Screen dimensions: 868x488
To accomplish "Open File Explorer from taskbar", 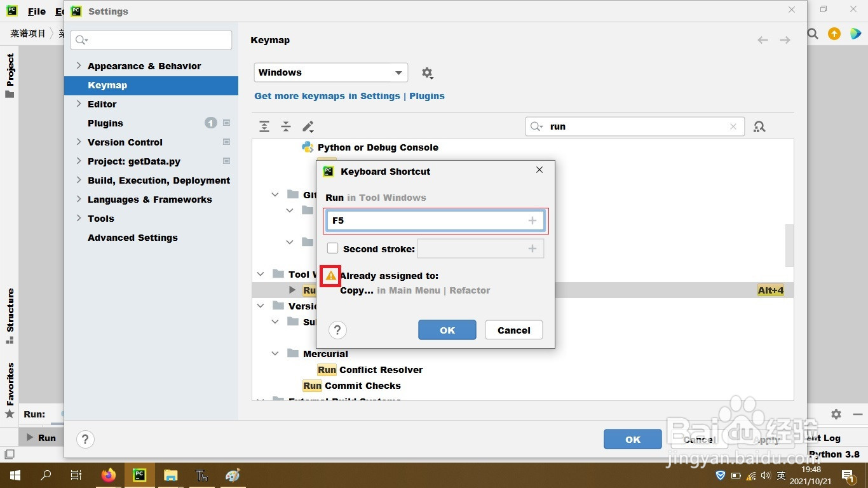I will tap(170, 475).
